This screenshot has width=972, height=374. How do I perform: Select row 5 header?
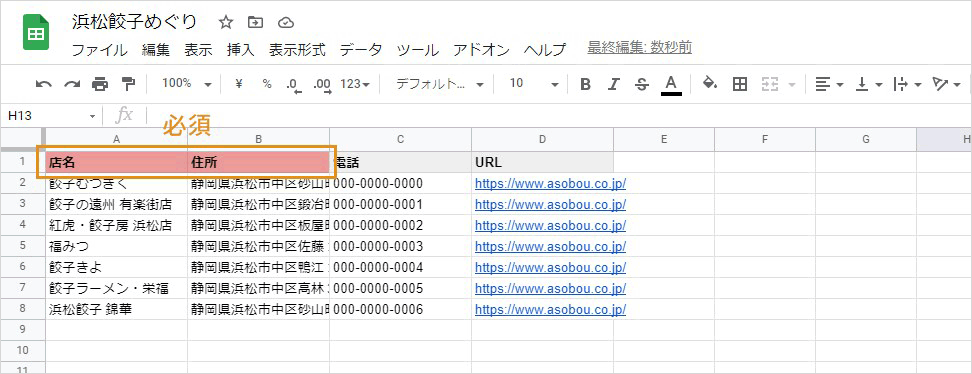22,246
